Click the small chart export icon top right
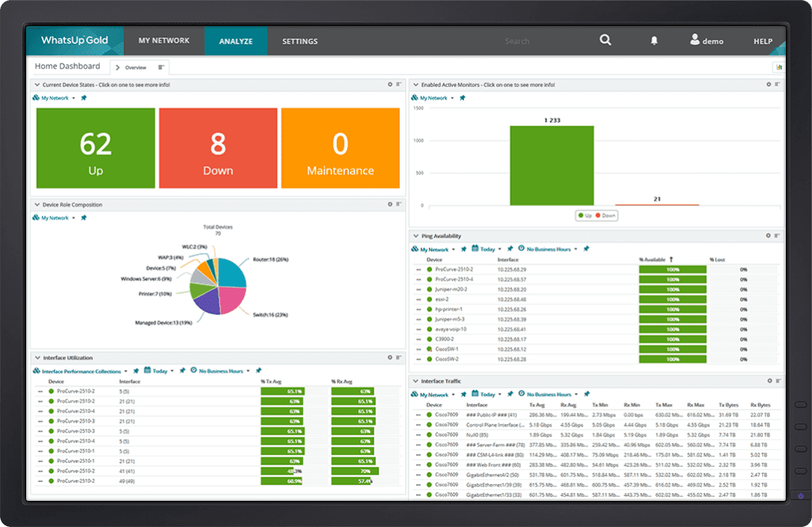The width and height of the screenshot is (812, 527). click(779, 67)
